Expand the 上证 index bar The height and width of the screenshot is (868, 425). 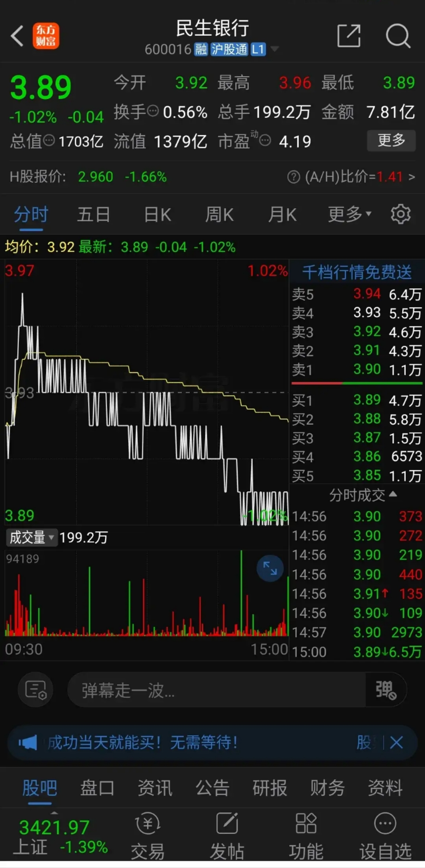tap(55, 813)
